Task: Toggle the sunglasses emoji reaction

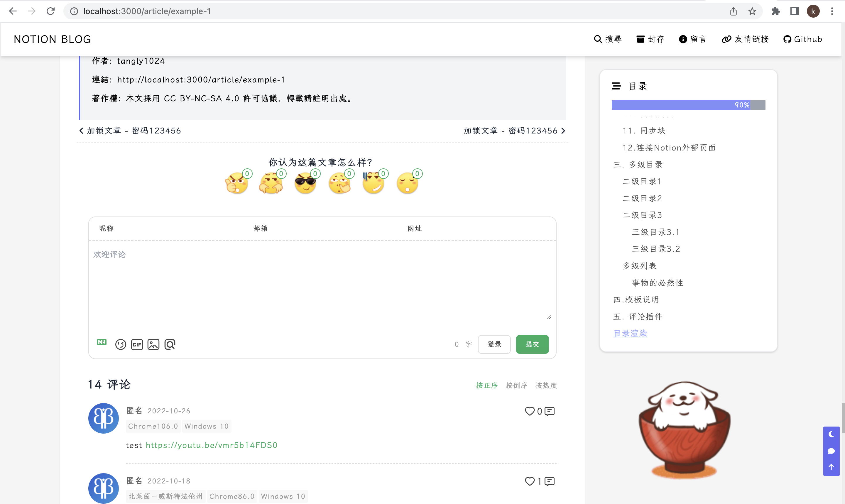Action: tap(305, 183)
